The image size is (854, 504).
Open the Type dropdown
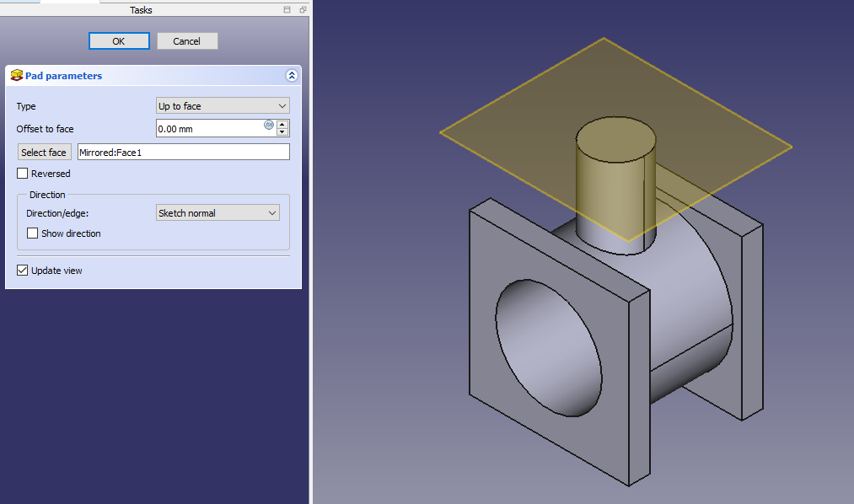click(223, 106)
